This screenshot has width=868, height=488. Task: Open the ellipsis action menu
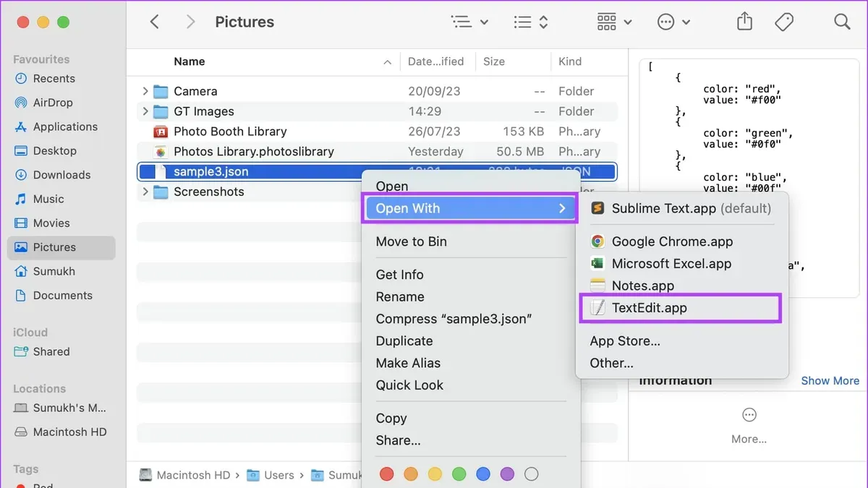tap(673, 22)
